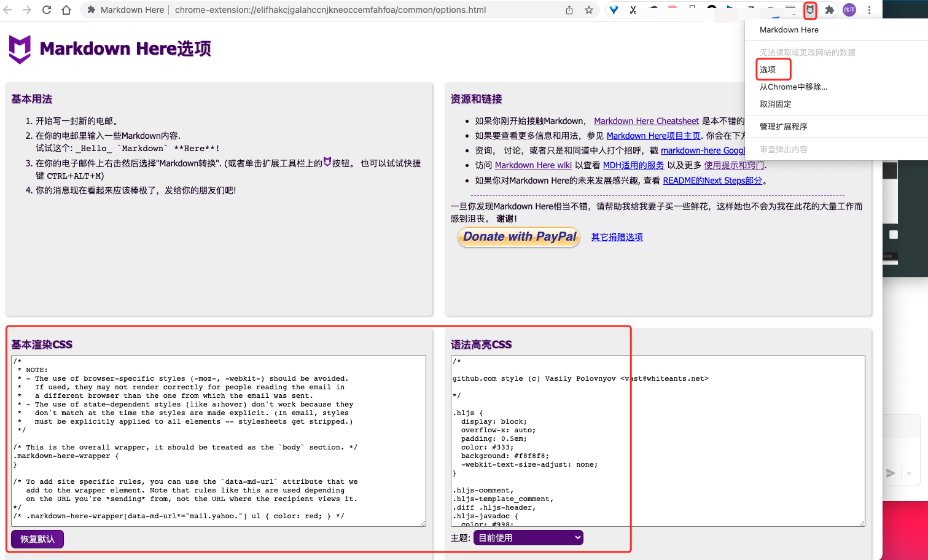
Task: Click the 伟平 profile avatar
Action: click(x=849, y=10)
